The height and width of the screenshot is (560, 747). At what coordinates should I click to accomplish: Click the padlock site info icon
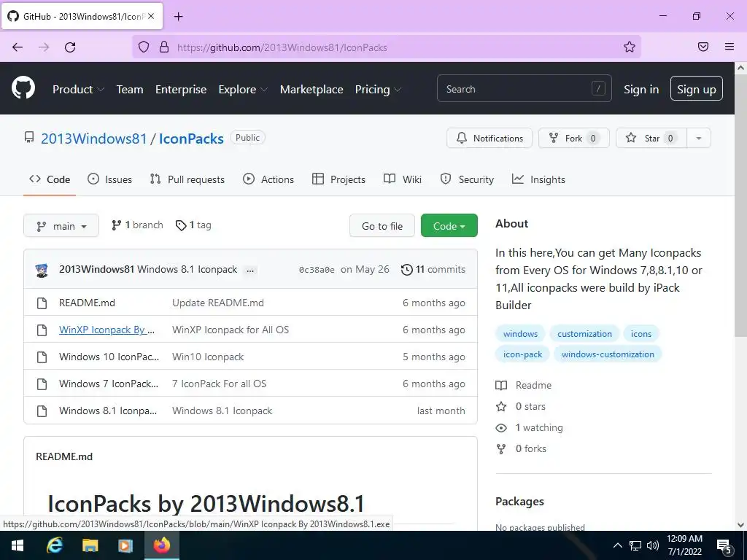[164, 47]
